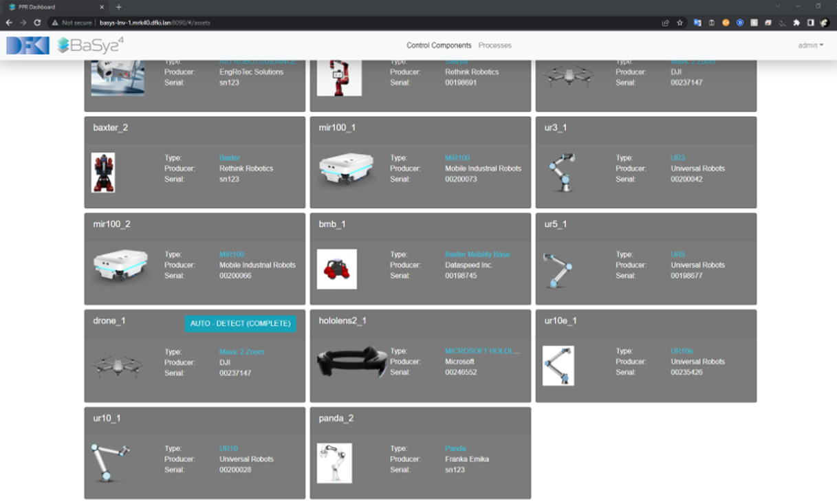Switch to Control Components tab
Viewport: 837px width, 504px height.
point(439,45)
